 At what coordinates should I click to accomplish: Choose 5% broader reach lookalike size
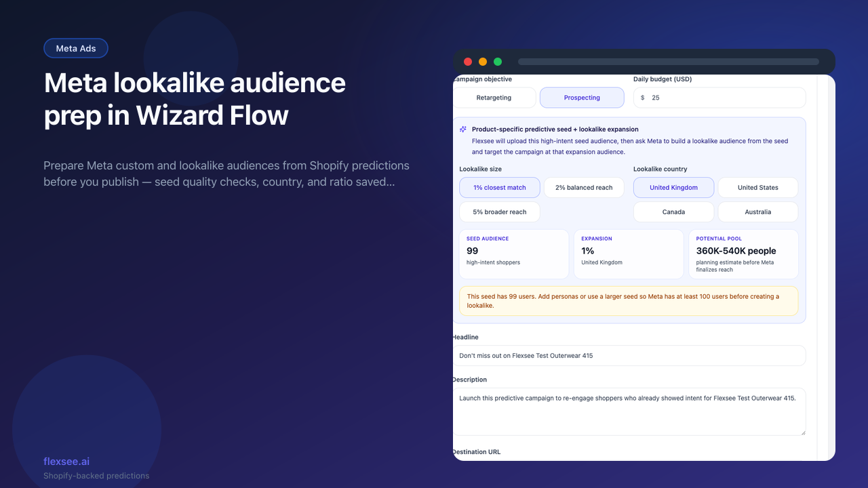click(x=500, y=212)
